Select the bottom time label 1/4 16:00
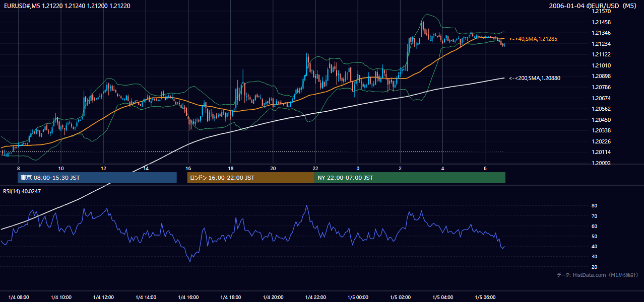Image resolution: width=644 pixels, height=302 pixels. pos(188,297)
